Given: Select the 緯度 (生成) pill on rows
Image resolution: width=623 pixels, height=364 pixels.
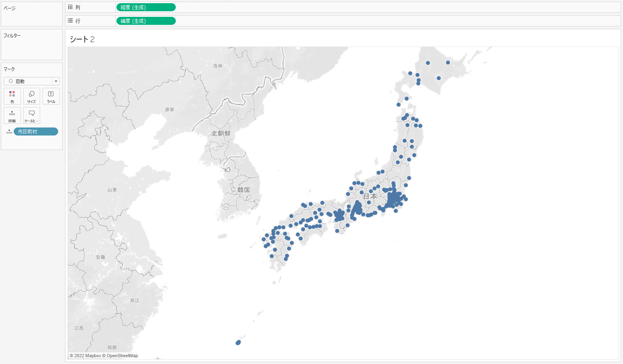Looking at the screenshot, I should click(146, 21).
